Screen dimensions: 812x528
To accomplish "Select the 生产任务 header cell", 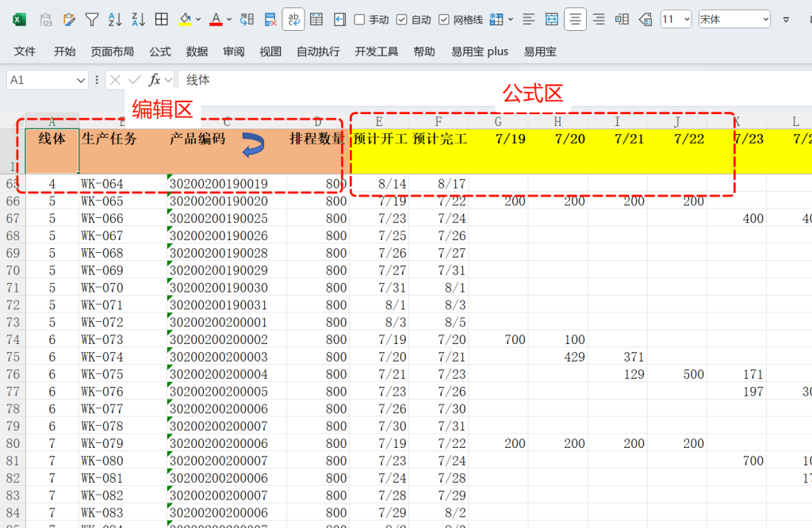I will click(123, 151).
